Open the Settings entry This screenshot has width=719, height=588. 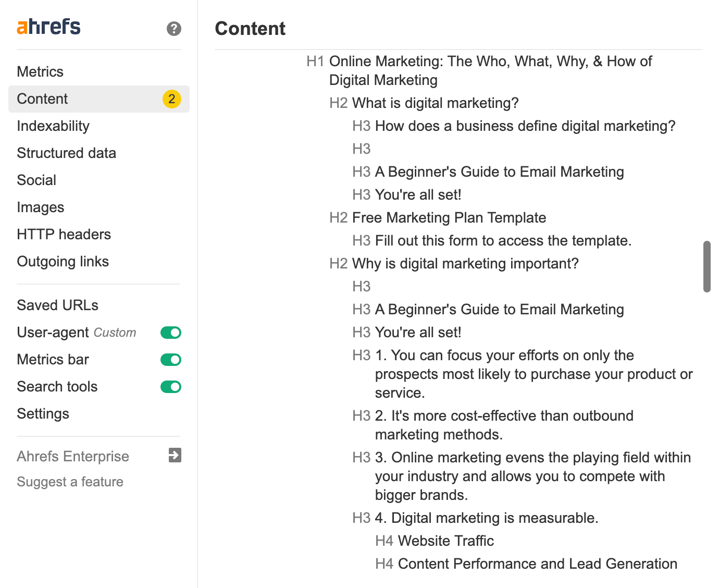point(43,413)
